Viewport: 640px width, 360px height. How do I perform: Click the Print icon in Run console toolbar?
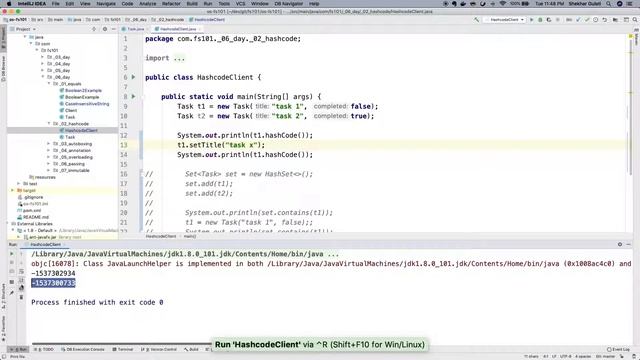[x=21, y=288]
